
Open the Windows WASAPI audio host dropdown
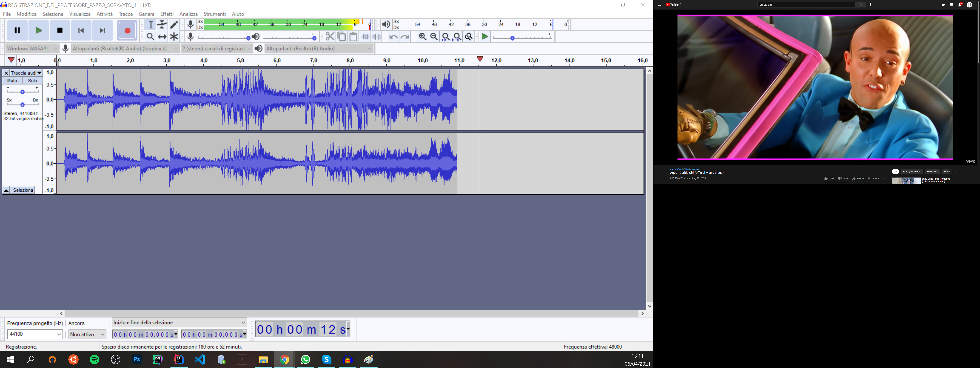pyautogui.click(x=32, y=48)
